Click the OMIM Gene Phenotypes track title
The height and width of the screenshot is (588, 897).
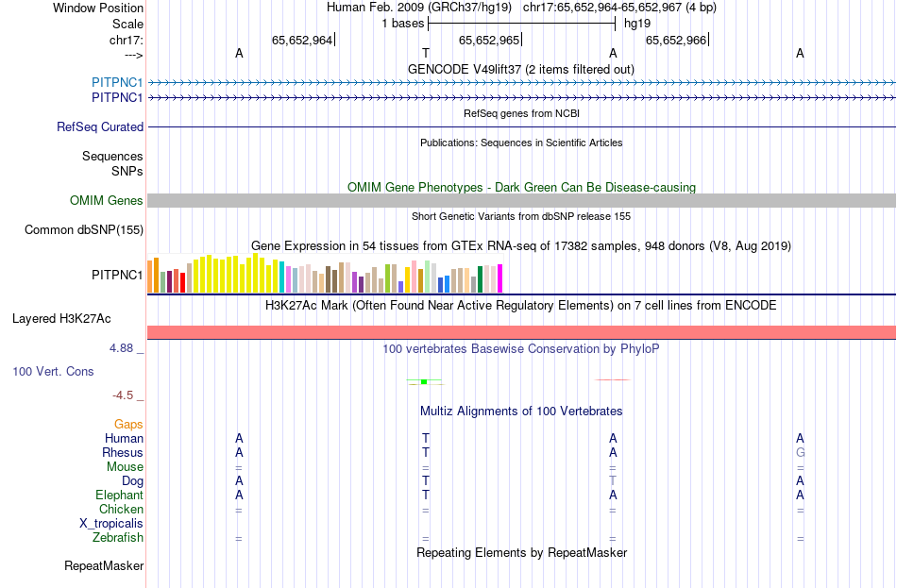point(521,187)
